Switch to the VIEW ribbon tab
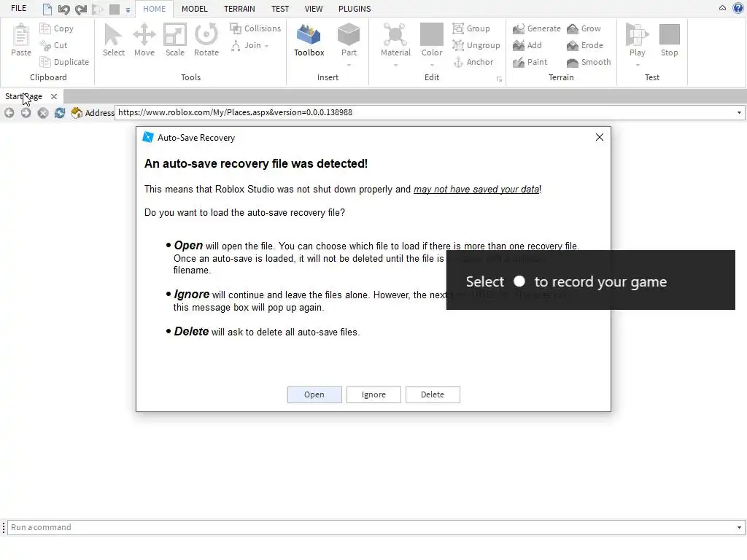Screen dimensions: 747x560 coord(314,9)
